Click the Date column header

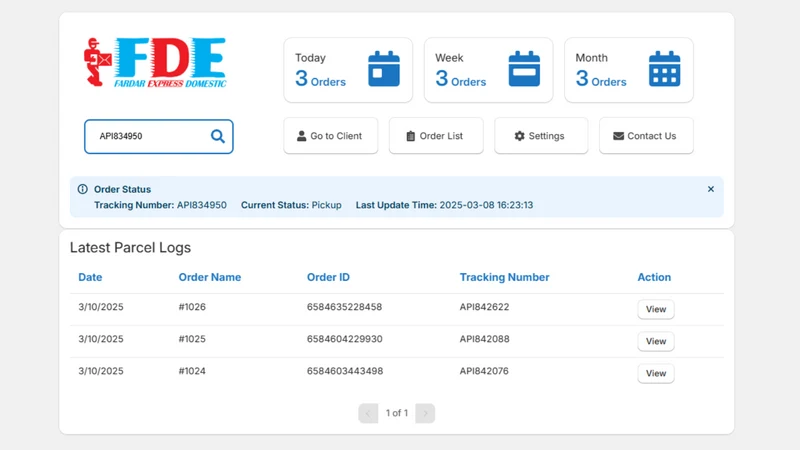coord(90,277)
